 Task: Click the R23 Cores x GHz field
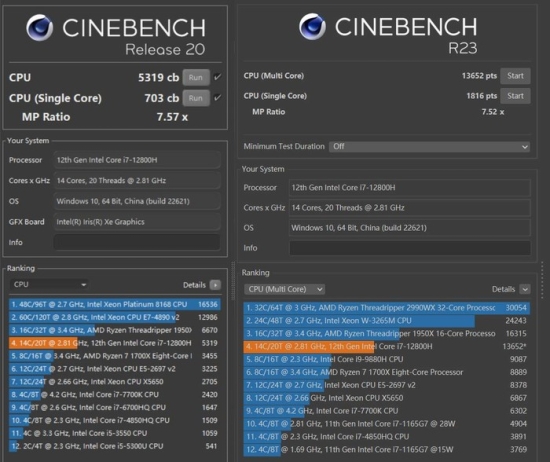[410, 208]
